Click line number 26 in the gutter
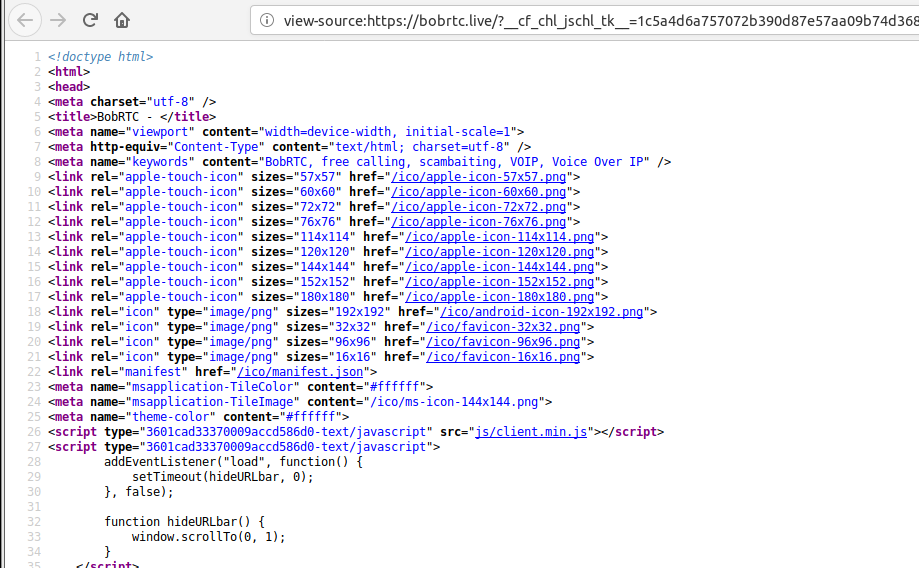This screenshot has width=919, height=568. click(34, 432)
